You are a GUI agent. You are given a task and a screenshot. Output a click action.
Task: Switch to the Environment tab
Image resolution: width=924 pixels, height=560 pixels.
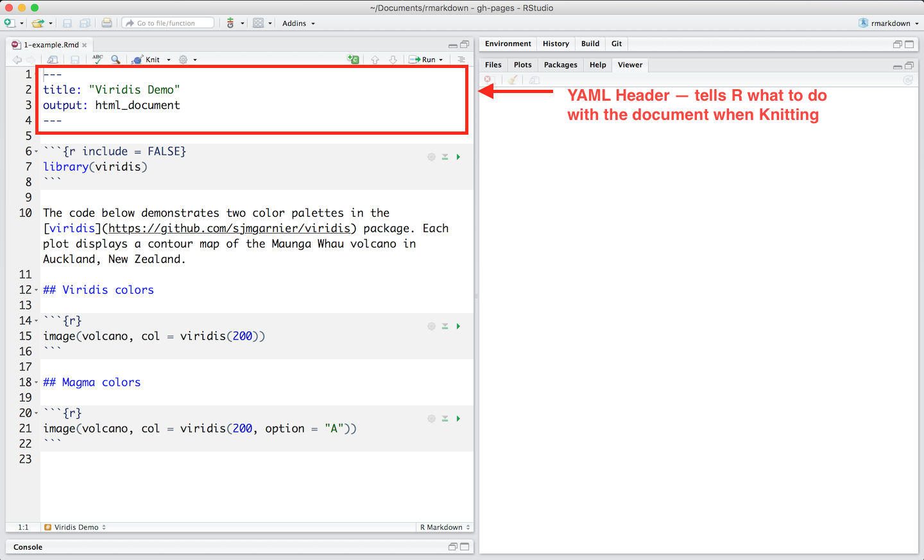click(x=508, y=44)
